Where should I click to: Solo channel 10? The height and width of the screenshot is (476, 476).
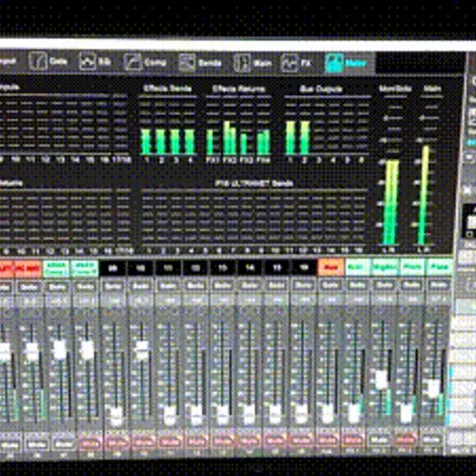[140, 286]
